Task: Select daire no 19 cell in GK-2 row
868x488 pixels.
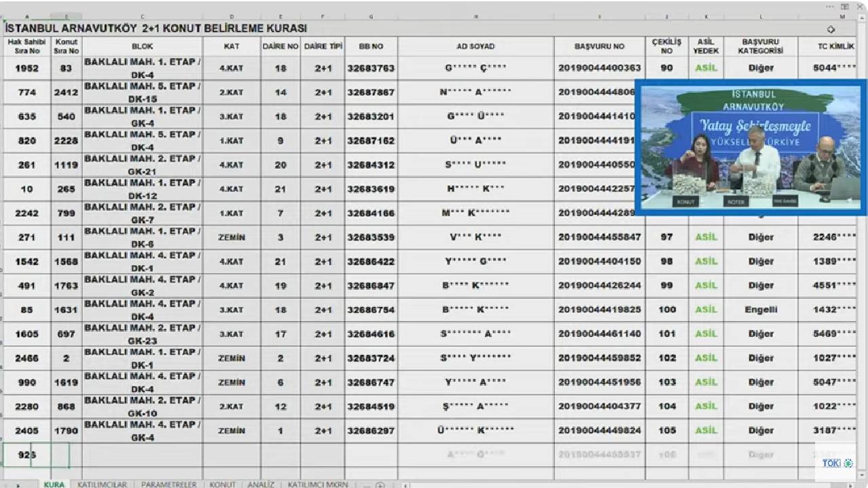Action: tap(281, 285)
